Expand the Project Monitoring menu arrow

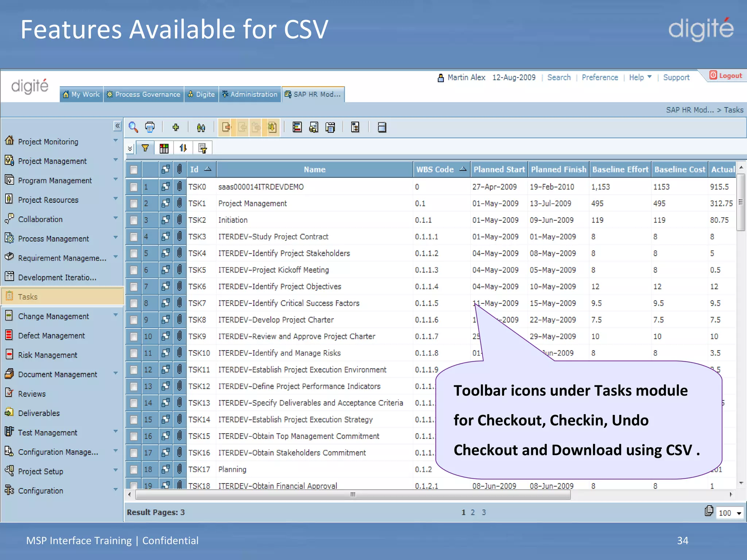(116, 140)
